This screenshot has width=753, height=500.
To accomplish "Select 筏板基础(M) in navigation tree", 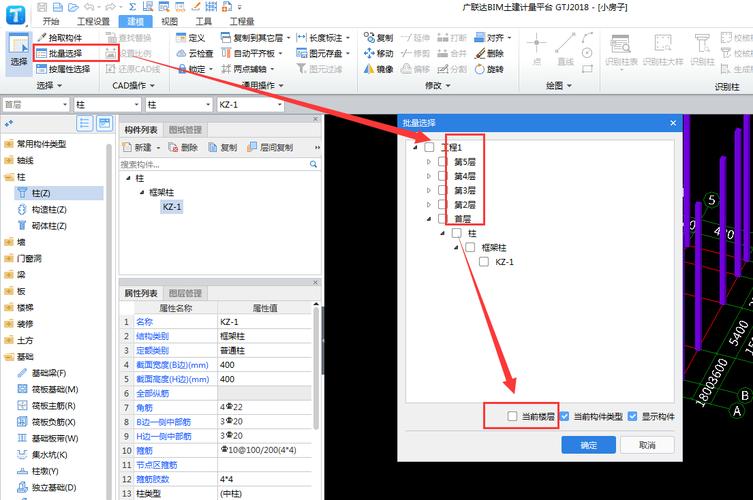I will [48, 389].
